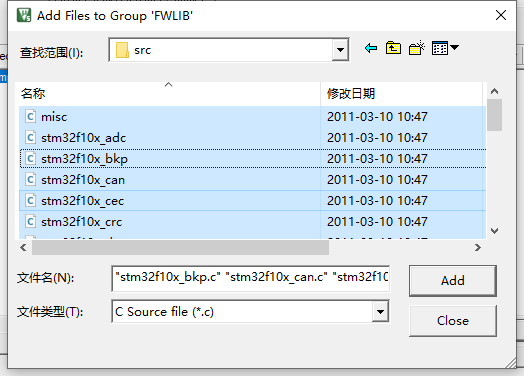Screen dimensions: 524x376
Task: Click the horizontal scrollbar thumb
Action: [x=180, y=248]
